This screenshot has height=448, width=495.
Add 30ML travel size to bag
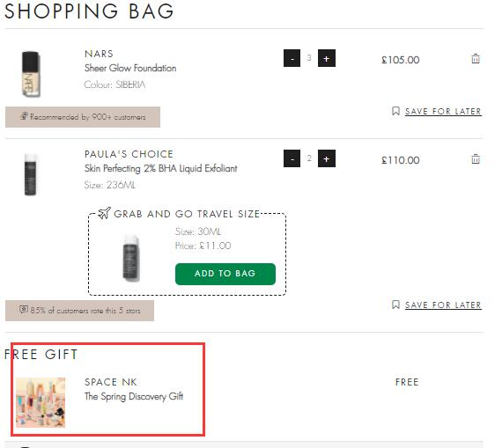click(225, 274)
